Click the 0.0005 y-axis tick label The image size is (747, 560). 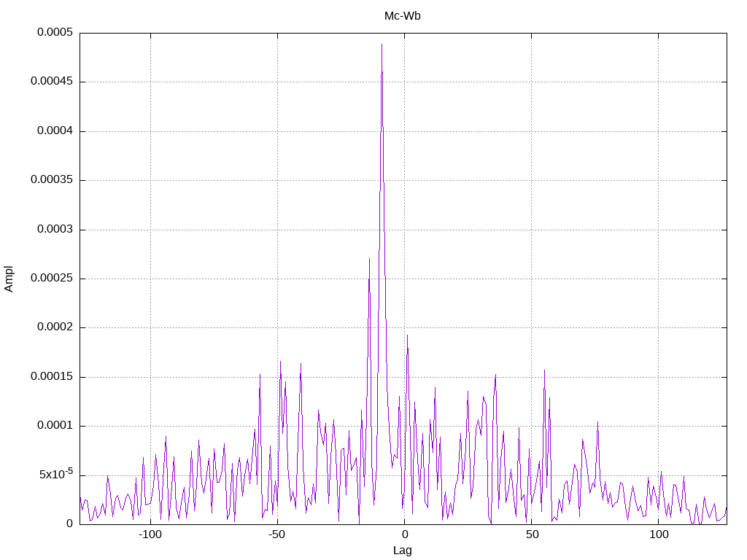coord(55,32)
